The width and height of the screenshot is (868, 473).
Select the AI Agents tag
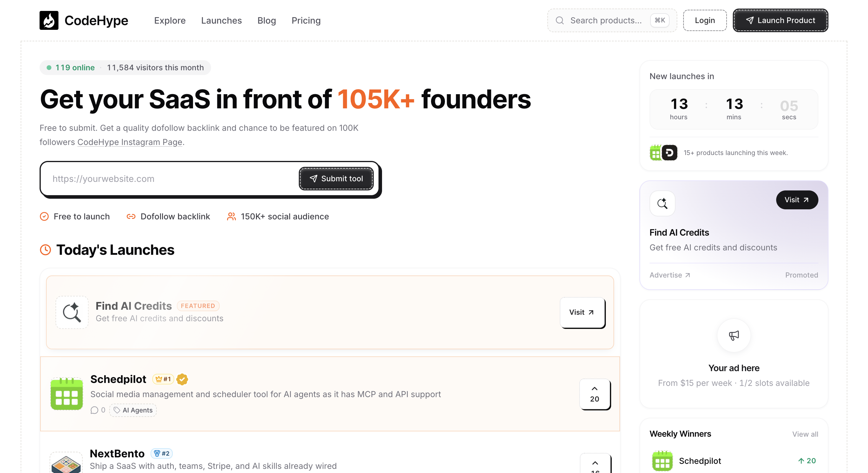[x=133, y=410]
